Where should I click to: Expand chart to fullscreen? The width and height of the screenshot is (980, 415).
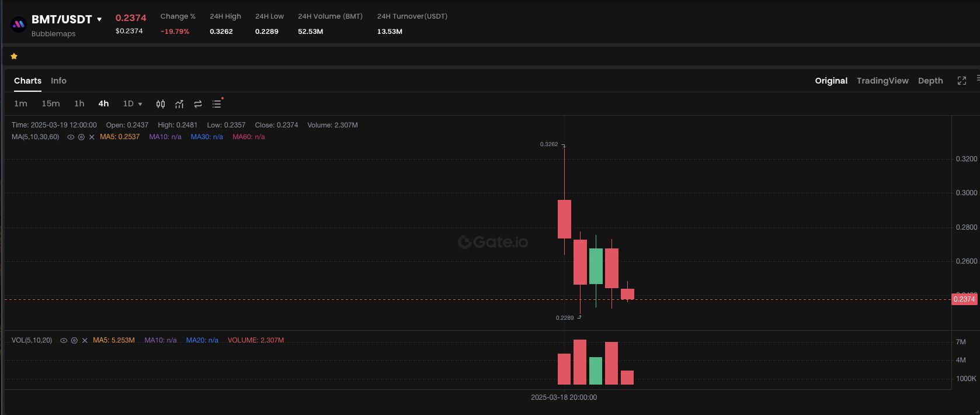pos(961,81)
